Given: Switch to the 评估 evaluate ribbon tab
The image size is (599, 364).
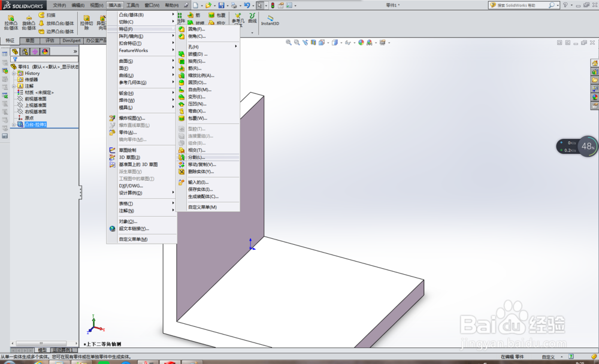Looking at the screenshot, I should 50,41.
